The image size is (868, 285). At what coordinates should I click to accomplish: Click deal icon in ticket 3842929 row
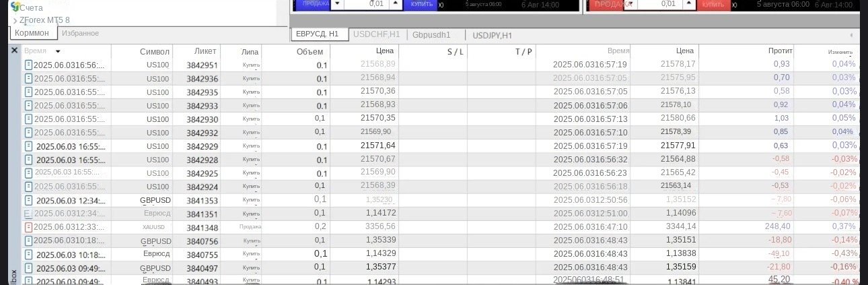tap(28, 146)
